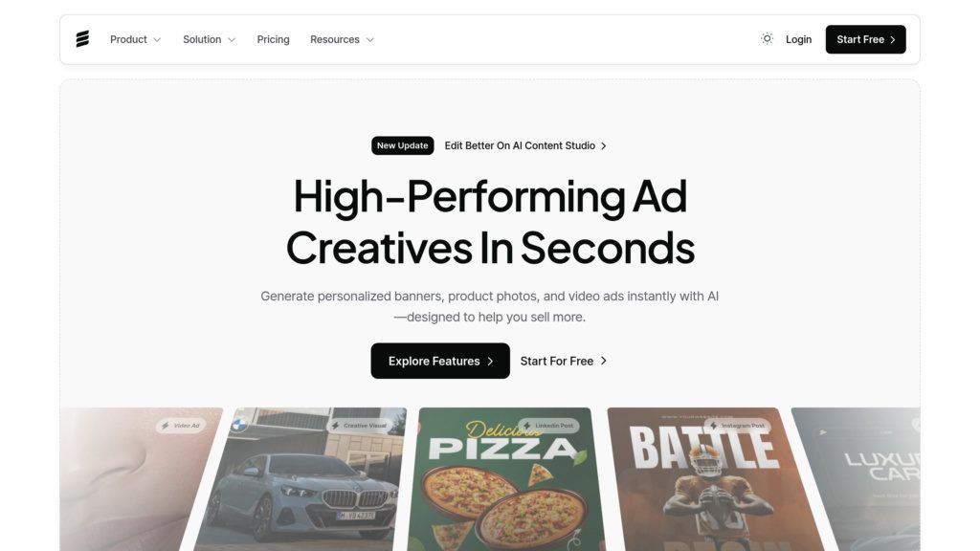This screenshot has width=980, height=551.
Task: Click the LinkedIn Post tag on pizza card
Action: point(548,426)
